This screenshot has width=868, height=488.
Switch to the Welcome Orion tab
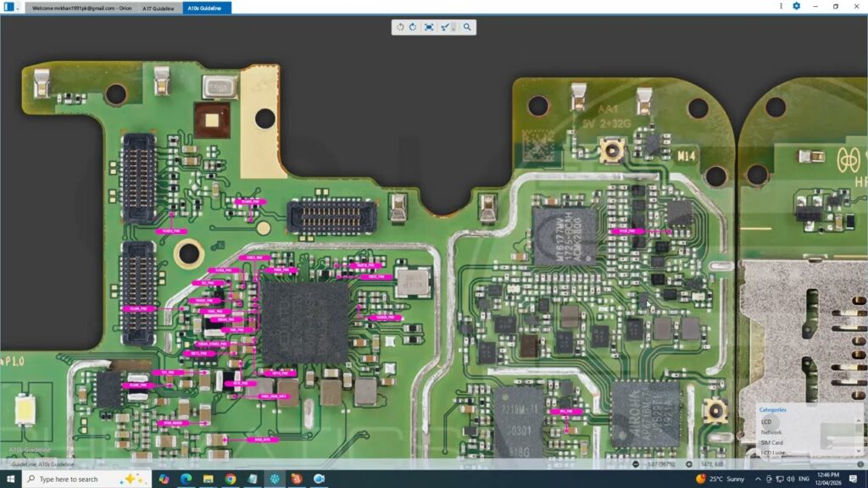(x=81, y=8)
